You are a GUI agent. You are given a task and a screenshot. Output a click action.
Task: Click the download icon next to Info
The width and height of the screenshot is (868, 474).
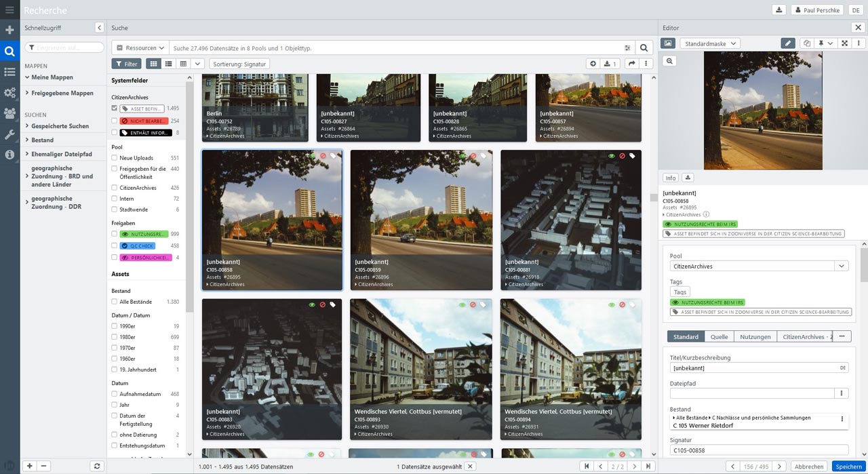(x=688, y=178)
